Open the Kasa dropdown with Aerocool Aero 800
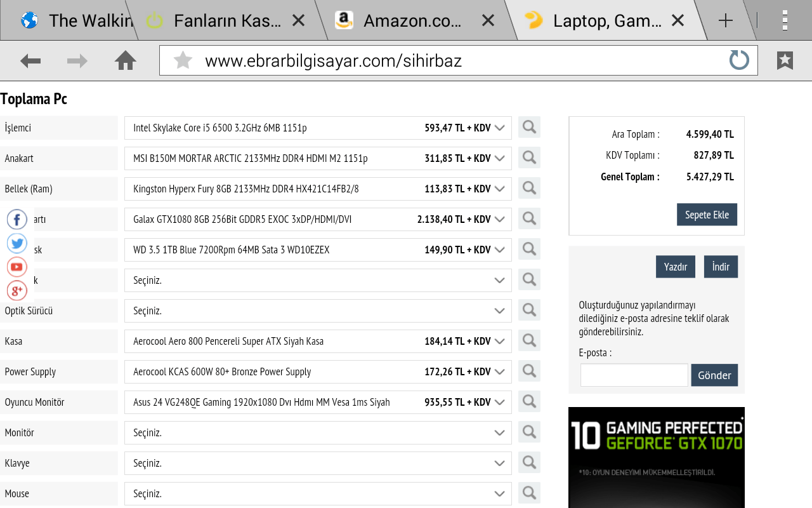 coord(318,341)
